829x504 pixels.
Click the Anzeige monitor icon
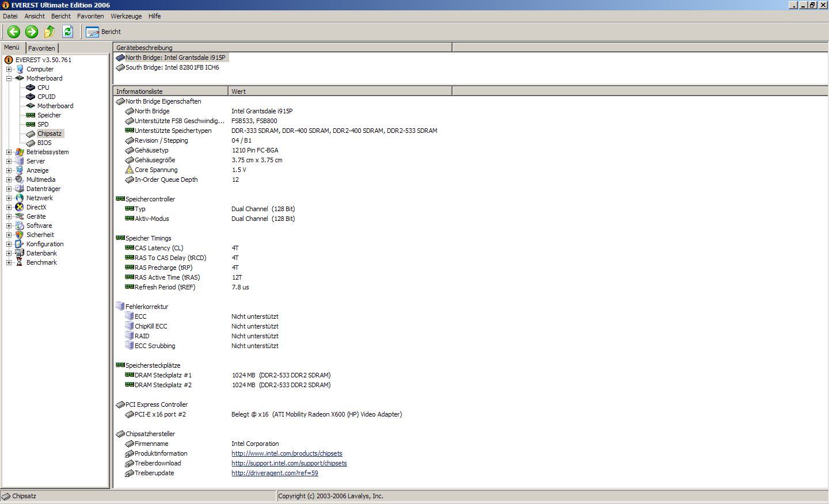click(20, 170)
